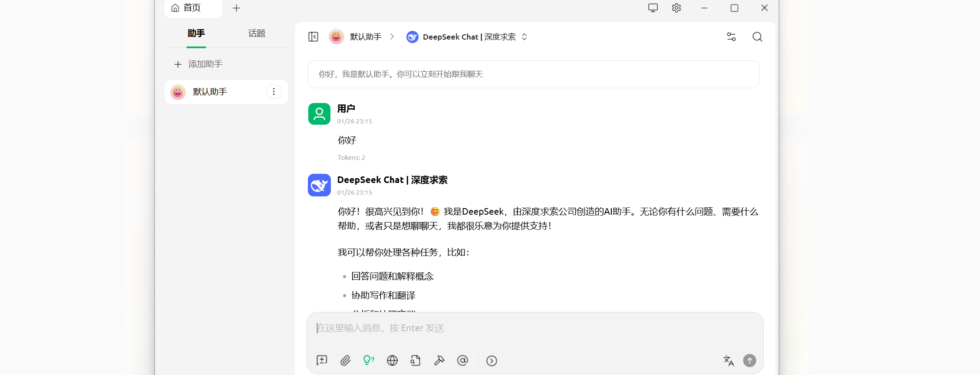Open the DeepSeek Chat model selector dropdown
Image resolution: width=980 pixels, height=375 pixels.
click(467, 37)
